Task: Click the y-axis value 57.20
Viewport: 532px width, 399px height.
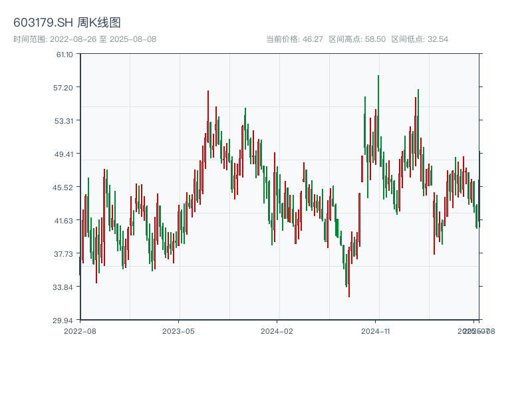Action: click(x=63, y=88)
